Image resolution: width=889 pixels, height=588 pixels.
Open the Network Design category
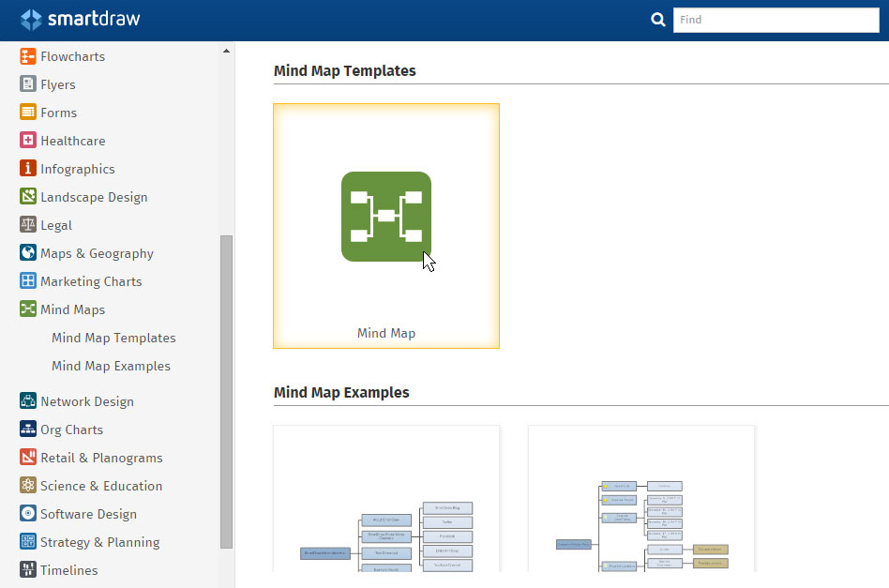87,401
